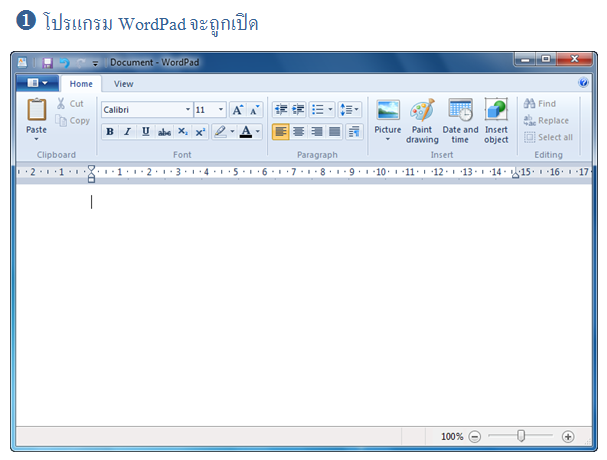
Task: Click the Save icon in quick access toolbar
Action: 47,63
